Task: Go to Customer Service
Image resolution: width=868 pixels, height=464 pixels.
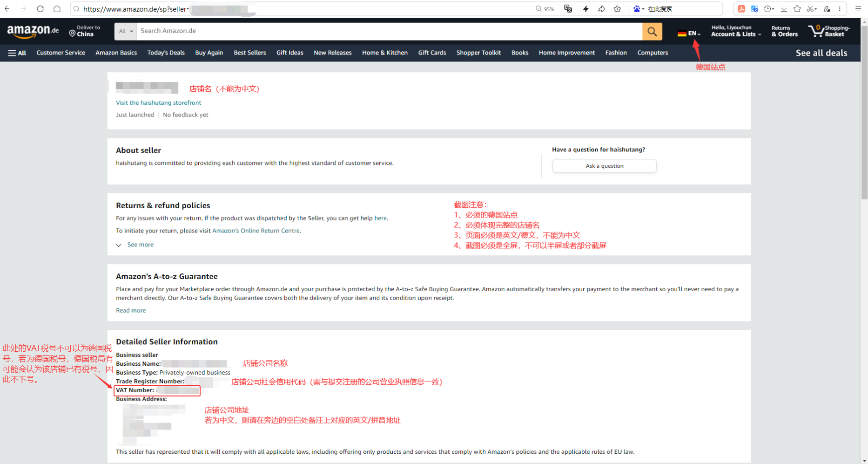Action: point(61,53)
